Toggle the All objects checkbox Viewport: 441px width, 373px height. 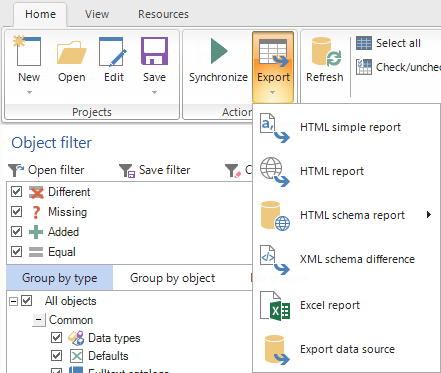click(27, 301)
